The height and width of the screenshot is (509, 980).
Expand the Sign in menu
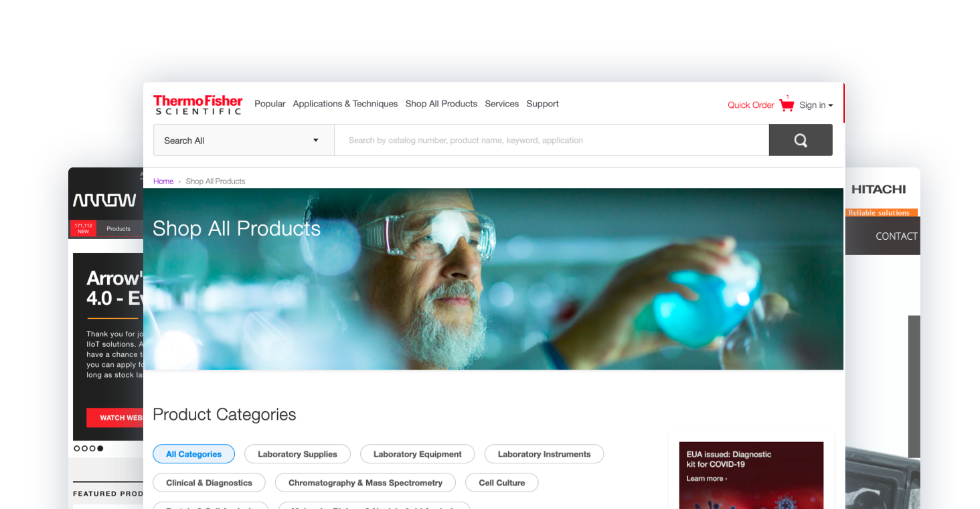coord(816,105)
